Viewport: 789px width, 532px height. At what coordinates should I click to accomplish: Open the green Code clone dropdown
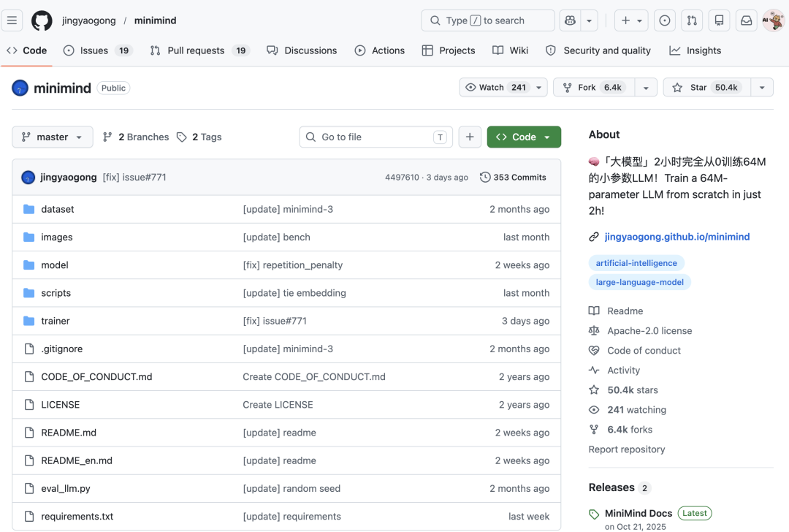point(524,137)
